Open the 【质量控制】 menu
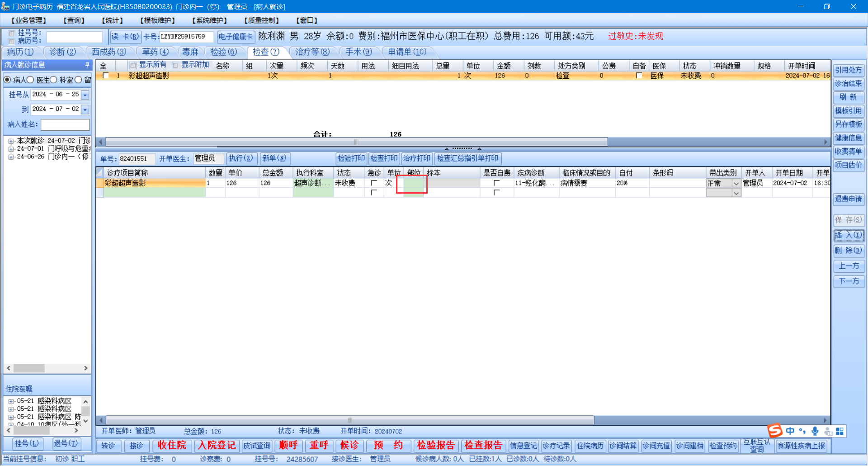The image size is (868, 466). coord(262,20)
